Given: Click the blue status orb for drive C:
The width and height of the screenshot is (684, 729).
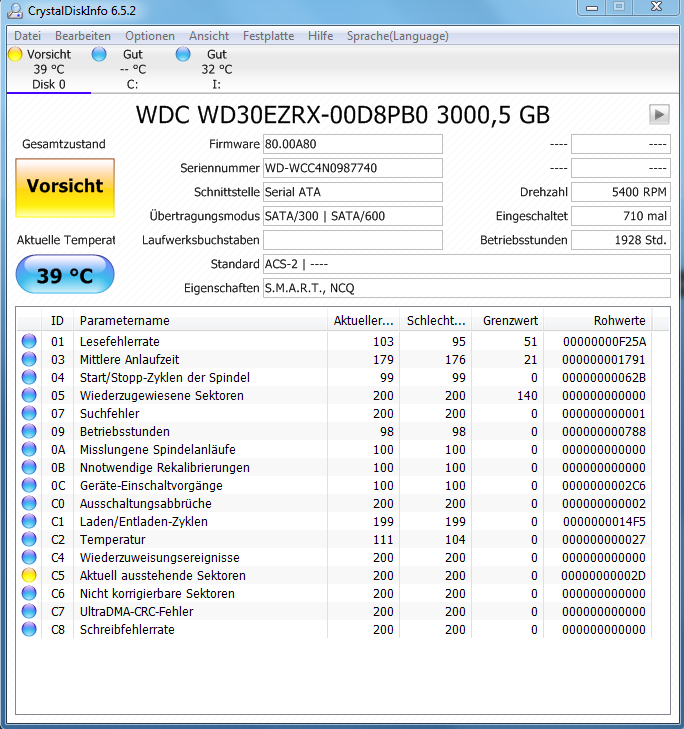Looking at the screenshot, I should (x=99, y=54).
